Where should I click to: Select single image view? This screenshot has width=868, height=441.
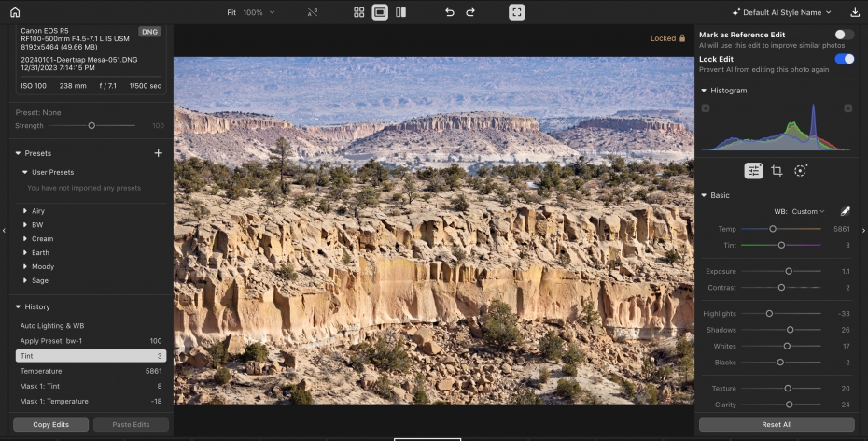click(380, 12)
